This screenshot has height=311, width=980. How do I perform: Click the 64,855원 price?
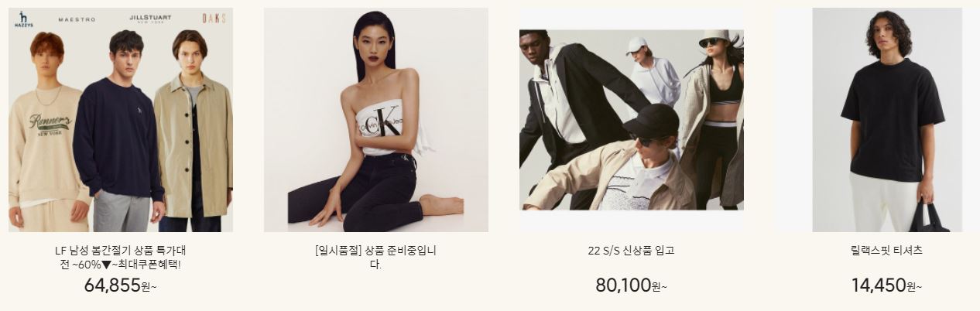121,285
